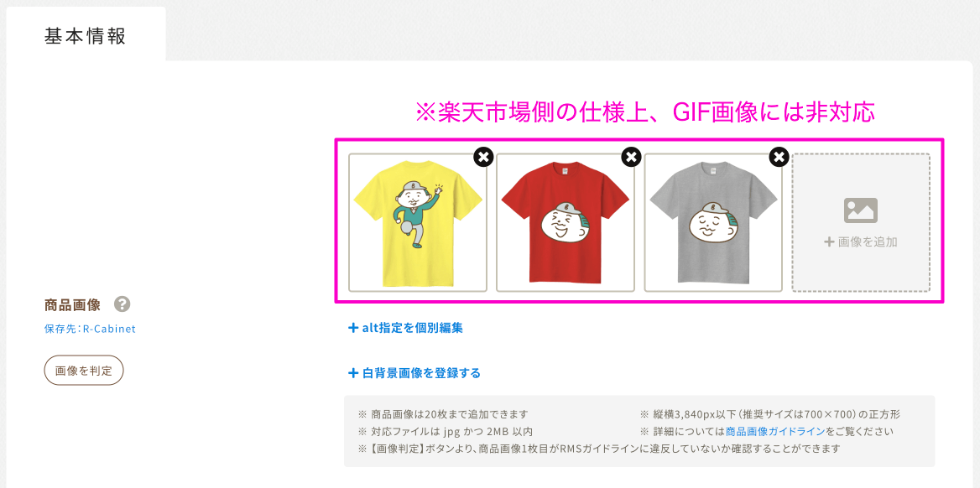Expand alt指定を個別編集 section
980x488 pixels.
pyautogui.click(x=405, y=327)
